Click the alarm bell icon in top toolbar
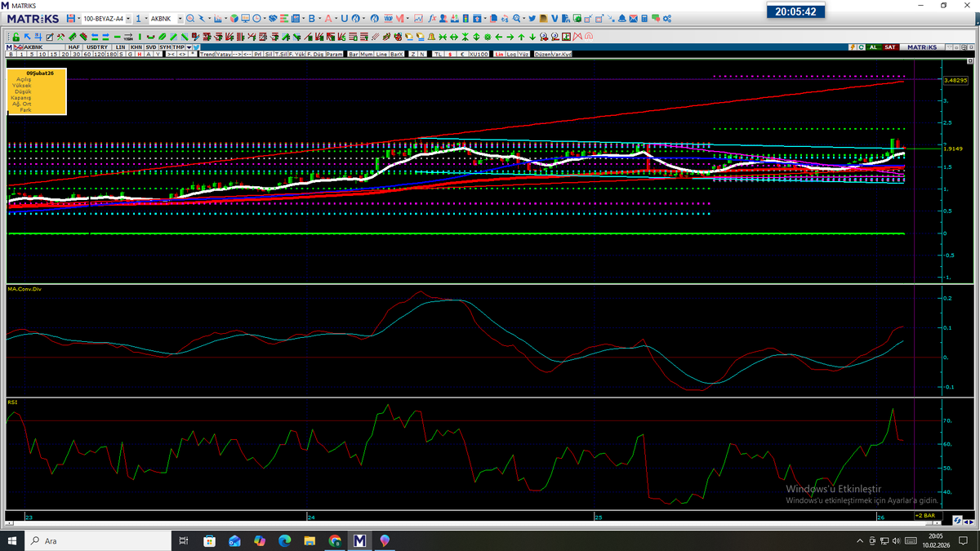Image resolution: width=980 pixels, height=551 pixels. point(622,19)
